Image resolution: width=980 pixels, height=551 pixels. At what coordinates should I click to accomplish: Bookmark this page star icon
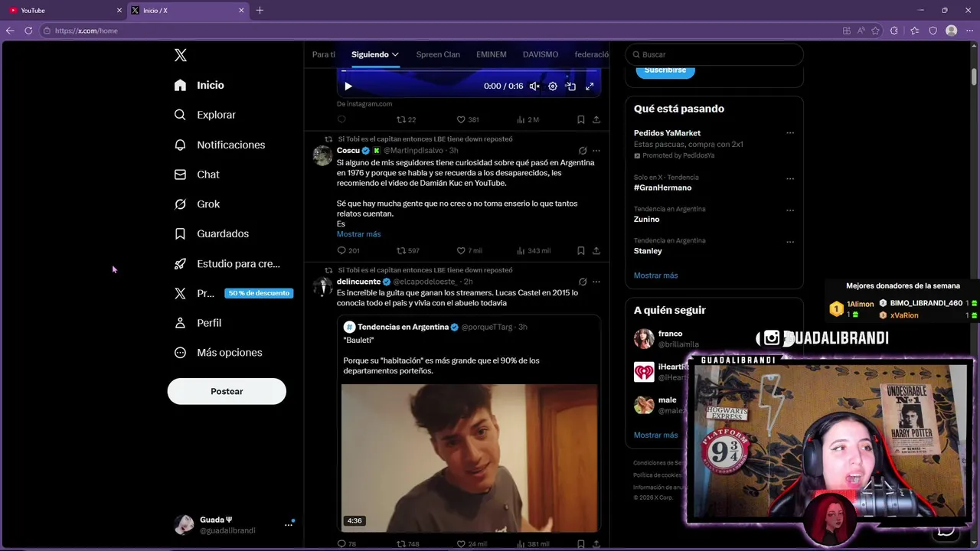[876, 31]
